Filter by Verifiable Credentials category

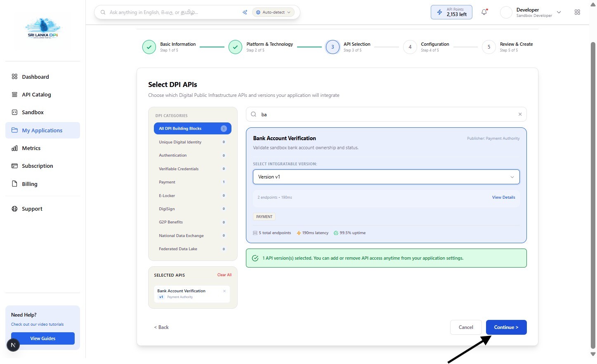coord(193,169)
